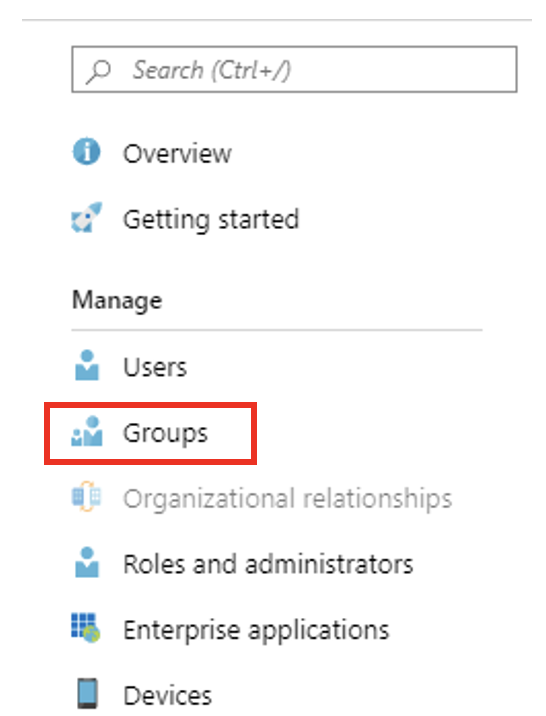Open Getting started
Viewport: 546px width, 716px height.
[211, 220]
